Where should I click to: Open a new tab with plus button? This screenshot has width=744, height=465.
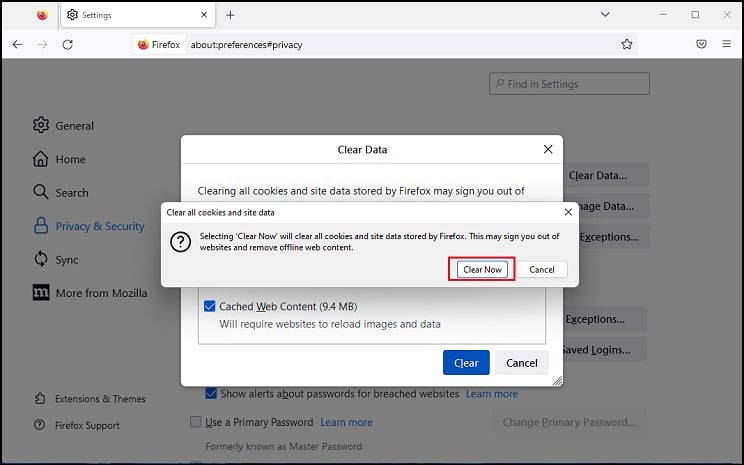click(x=230, y=15)
